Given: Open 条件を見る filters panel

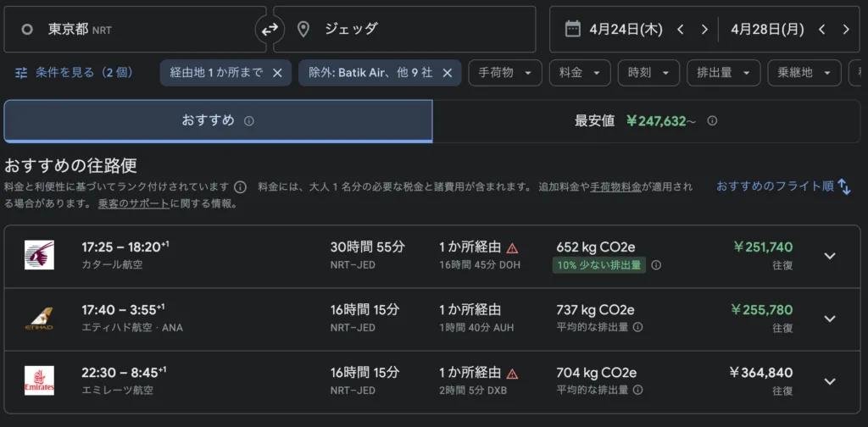Looking at the screenshot, I should point(75,73).
